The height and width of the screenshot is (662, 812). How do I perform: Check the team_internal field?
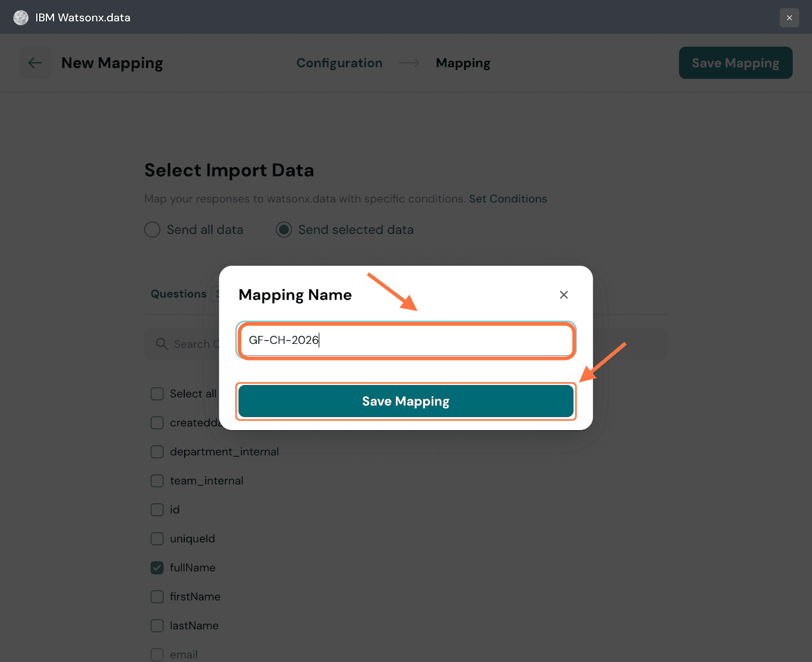157,481
